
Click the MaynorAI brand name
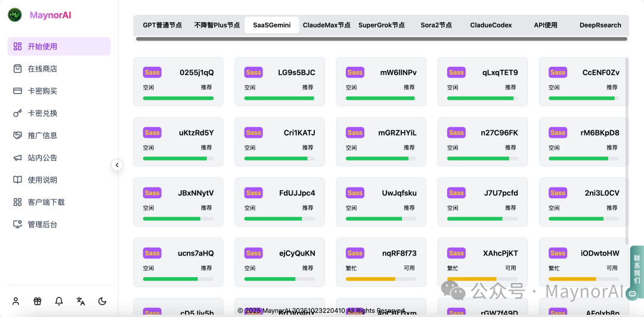[x=51, y=15]
